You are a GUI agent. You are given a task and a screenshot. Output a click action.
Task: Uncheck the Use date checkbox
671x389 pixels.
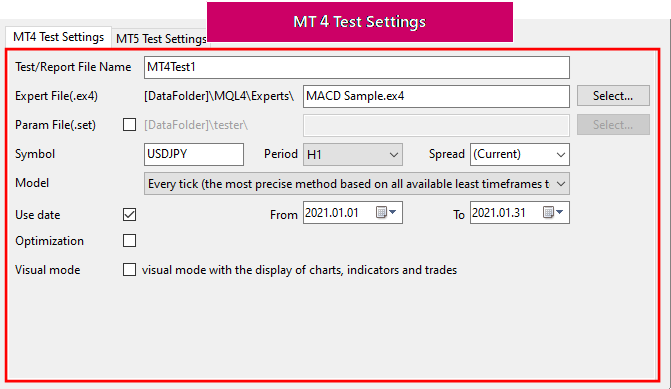coord(129,214)
